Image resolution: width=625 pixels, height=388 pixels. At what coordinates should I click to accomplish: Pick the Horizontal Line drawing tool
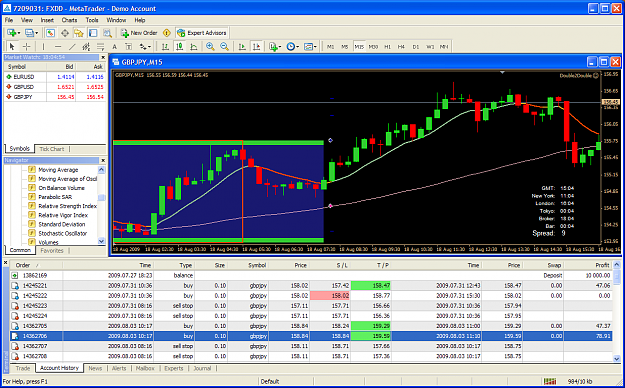(x=58, y=47)
